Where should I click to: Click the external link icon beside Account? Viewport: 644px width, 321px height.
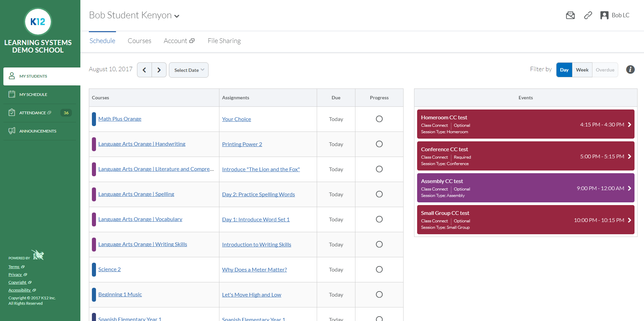click(x=192, y=41)
